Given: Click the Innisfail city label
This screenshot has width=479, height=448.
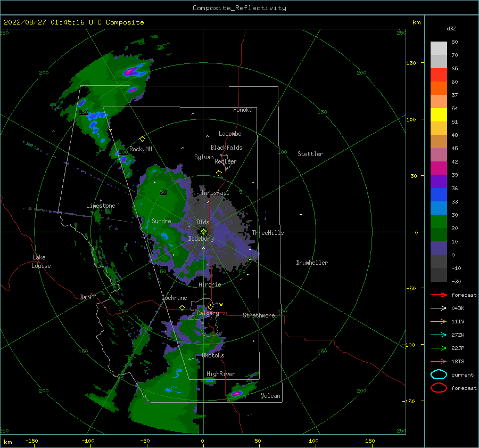Looking at the screenshot, I should pyautogui.click(x=215, y=193).
